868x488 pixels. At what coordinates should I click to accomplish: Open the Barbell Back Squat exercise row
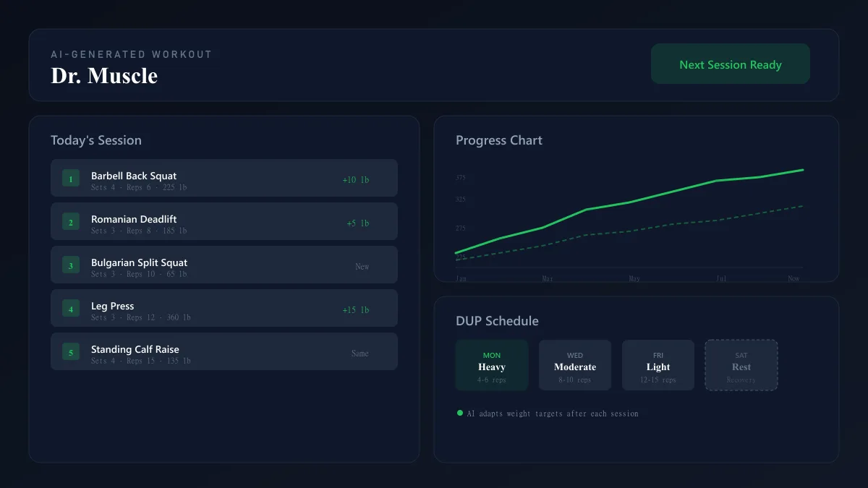click(x=224, y=178)
